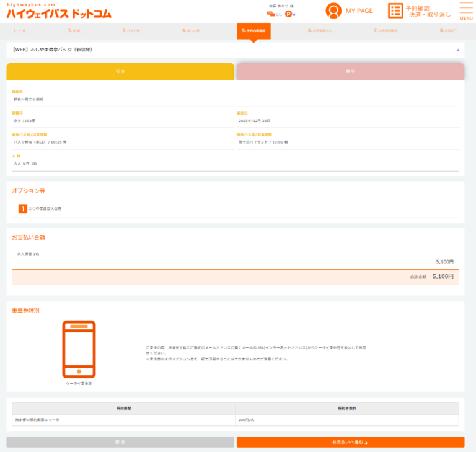Click the ticket coupon icon in header
The height and width of the screenshot is (452, 476).
[x=271, y=14]
